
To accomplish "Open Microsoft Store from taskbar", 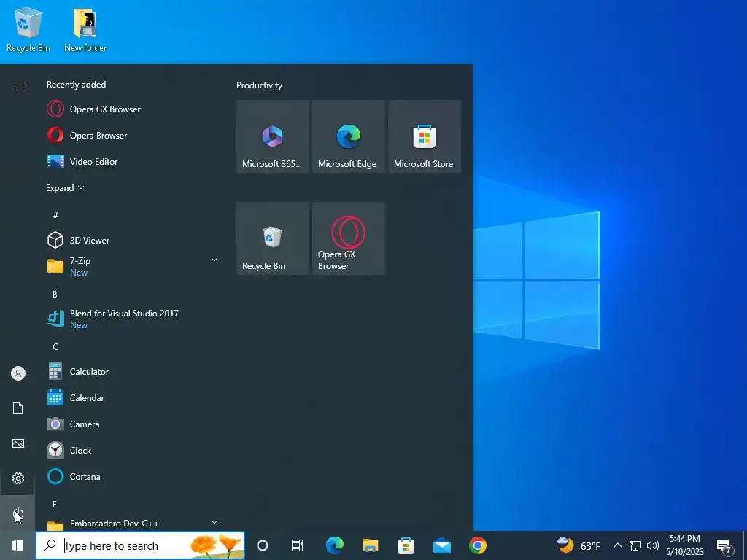I will click(406, 545).
